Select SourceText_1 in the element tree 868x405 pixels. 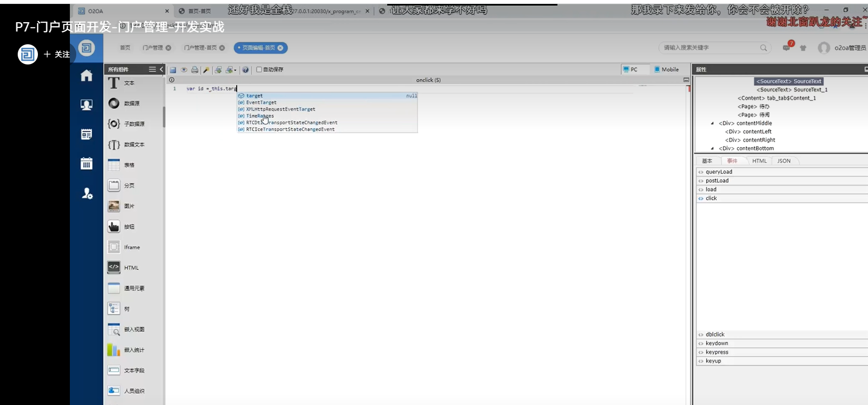click(x=792, y=90)
